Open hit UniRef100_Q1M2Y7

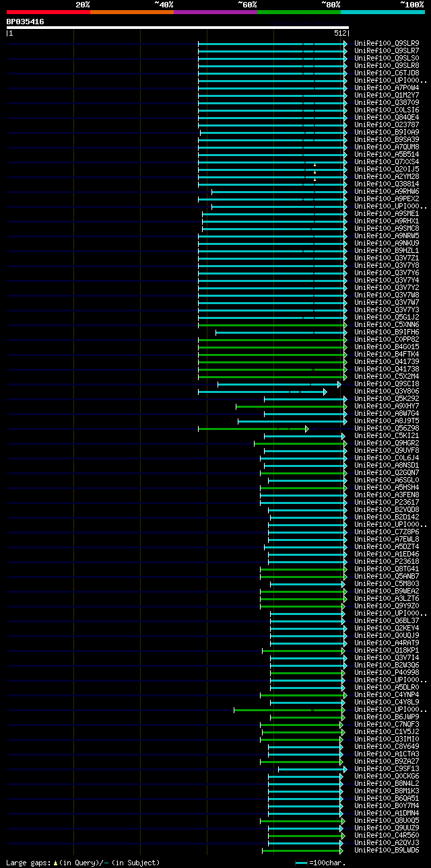(x=387, y=95)
